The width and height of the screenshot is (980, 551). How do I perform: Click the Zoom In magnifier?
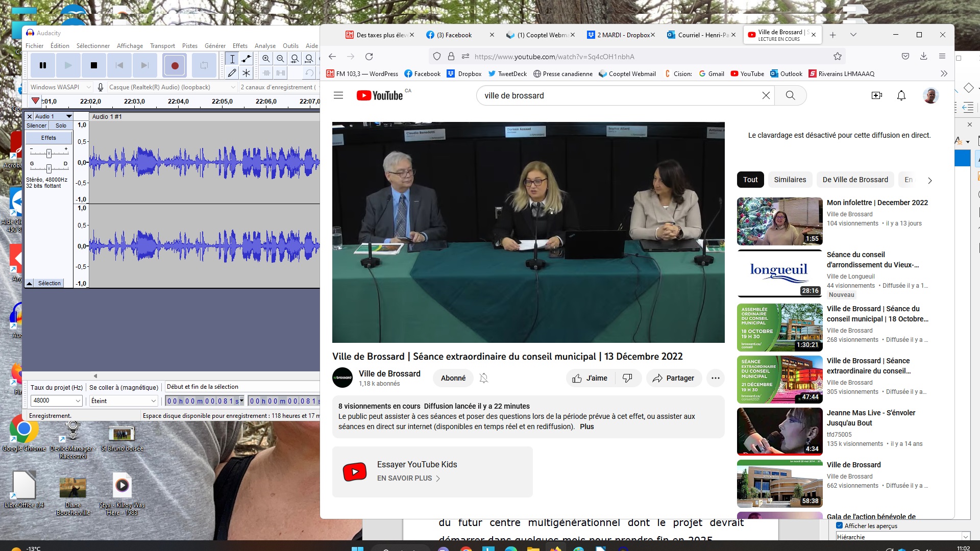tap(266, 59)
